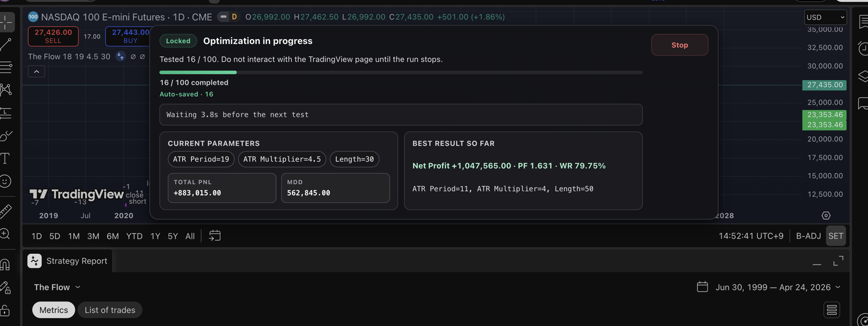Image resolution: width=868 pixels, height=326 pixels.
Task: Activate the zoom in tool
Action: pyautogui.click(x=5, y=234)
